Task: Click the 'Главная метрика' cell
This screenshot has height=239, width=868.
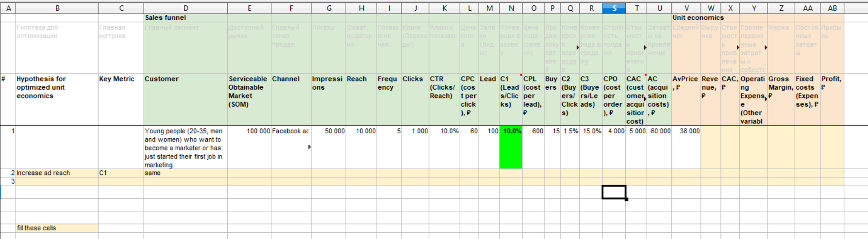Action: [121, 48]
